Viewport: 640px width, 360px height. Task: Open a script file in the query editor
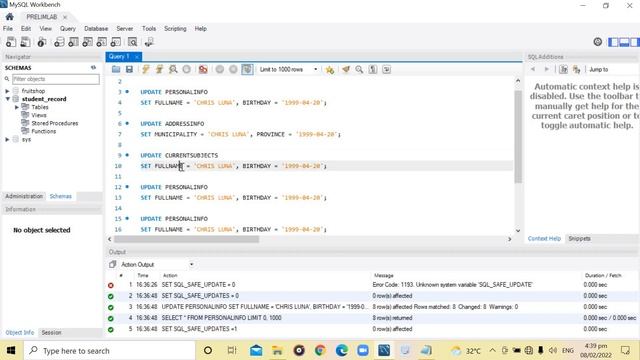(116, 69)
